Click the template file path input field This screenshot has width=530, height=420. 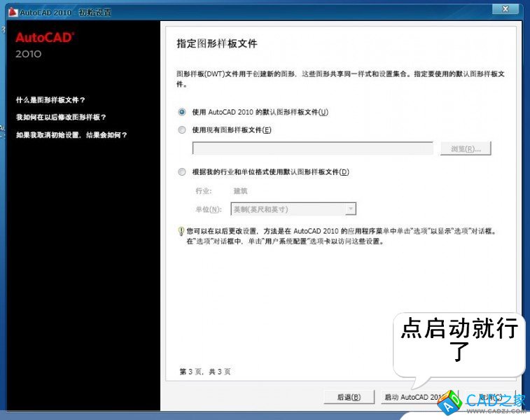[313, 148]
